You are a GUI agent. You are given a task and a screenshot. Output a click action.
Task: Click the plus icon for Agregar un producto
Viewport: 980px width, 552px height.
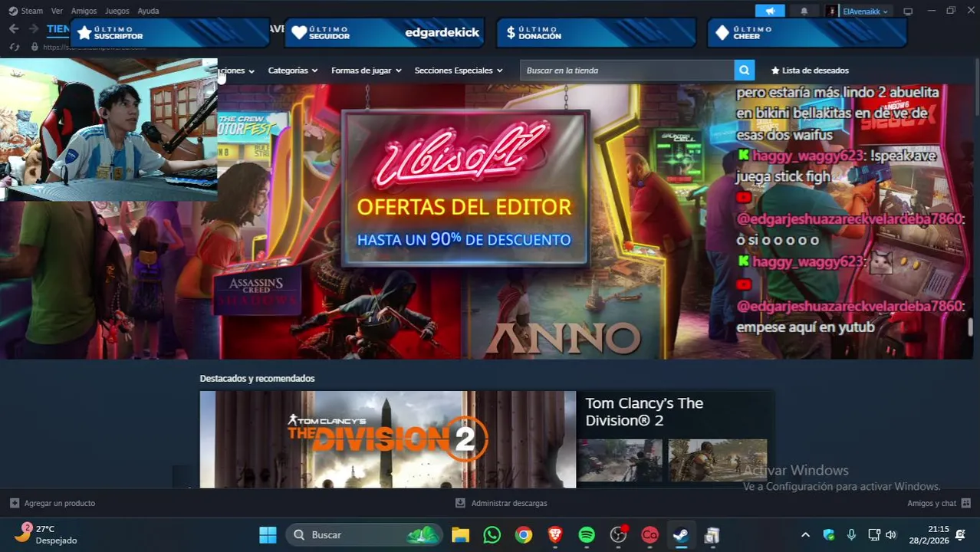[x=15, y=503]
